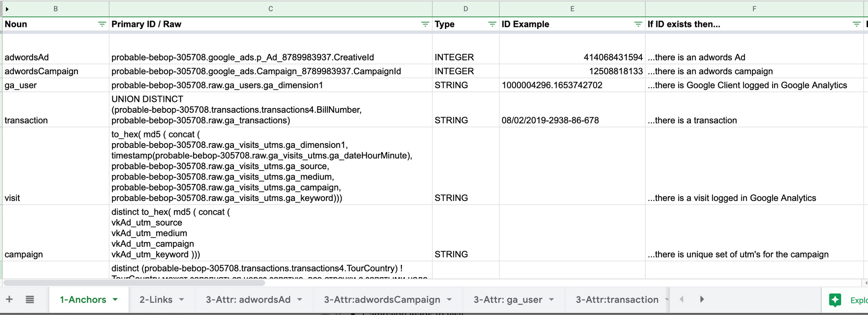Select STRING type for ga_user row

click(466, 85)
